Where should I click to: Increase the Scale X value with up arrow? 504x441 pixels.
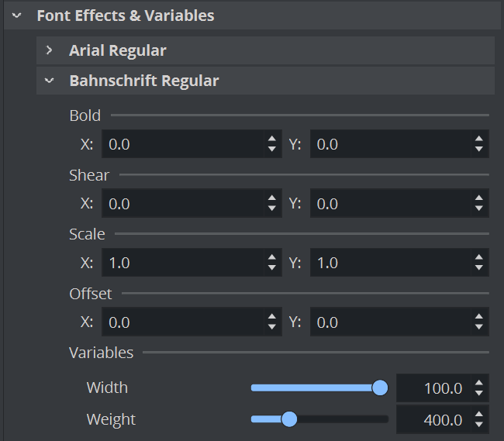coord(271,258)
